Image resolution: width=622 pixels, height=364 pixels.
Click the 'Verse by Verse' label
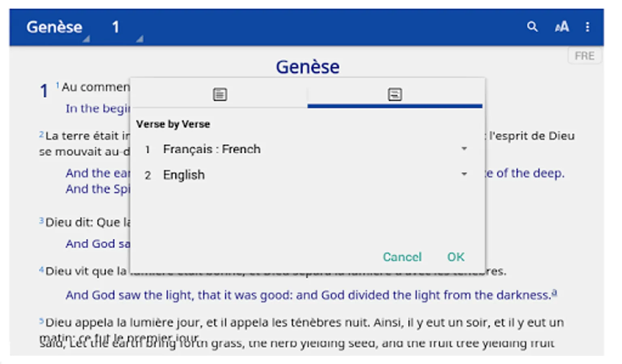(173, 124)
